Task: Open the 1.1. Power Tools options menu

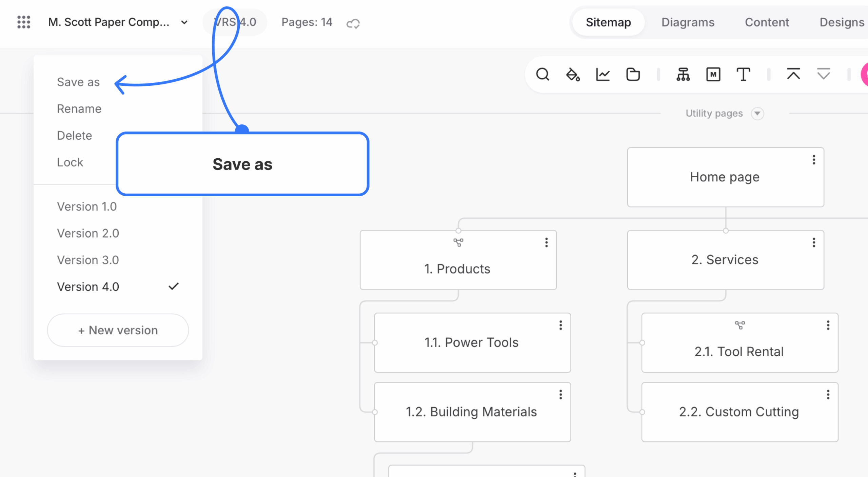Action: point(561,325)
